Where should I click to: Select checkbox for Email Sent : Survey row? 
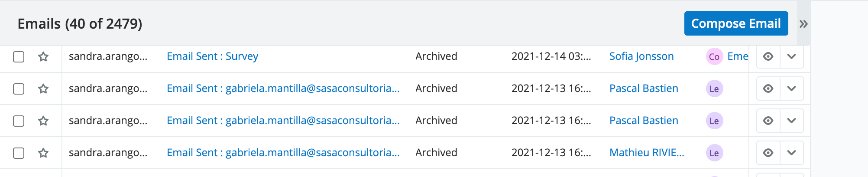(19, 57)
